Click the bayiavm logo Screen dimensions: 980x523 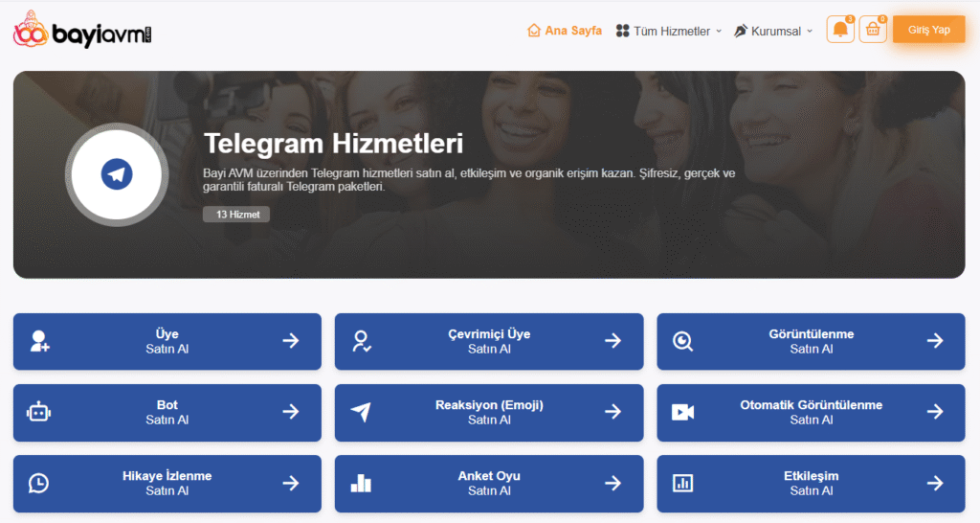[82, 30]
